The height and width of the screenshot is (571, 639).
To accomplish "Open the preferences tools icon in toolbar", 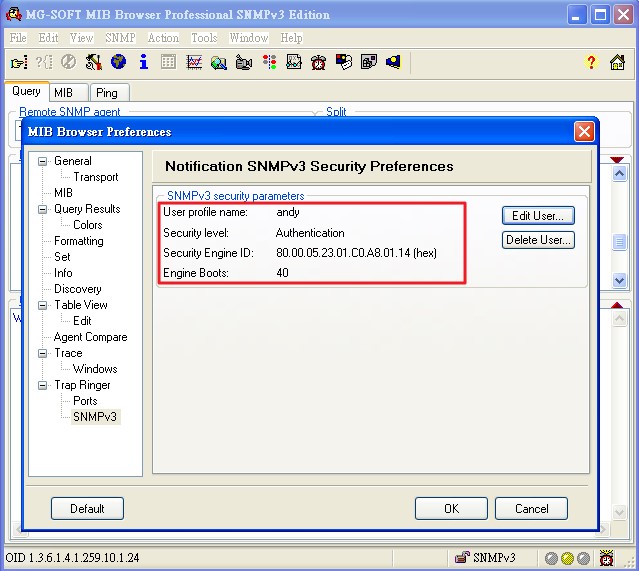I will [93, 62].
